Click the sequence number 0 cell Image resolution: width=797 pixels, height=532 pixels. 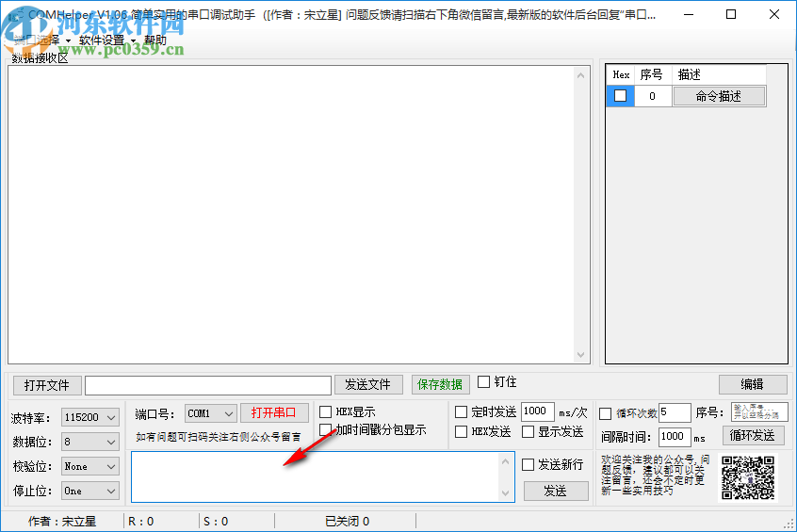tap(653, 96)
